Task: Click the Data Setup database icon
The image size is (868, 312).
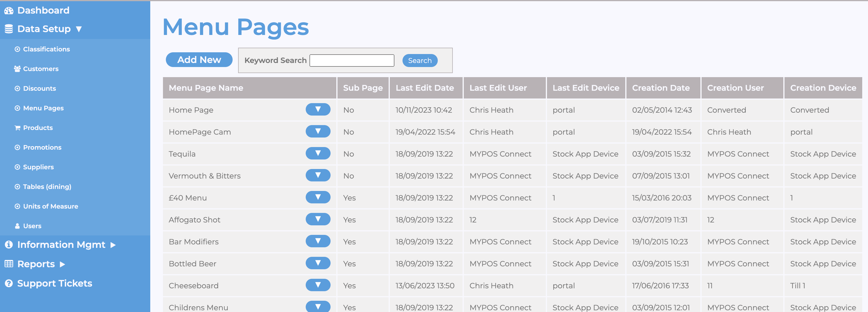Action: (9, 29)
